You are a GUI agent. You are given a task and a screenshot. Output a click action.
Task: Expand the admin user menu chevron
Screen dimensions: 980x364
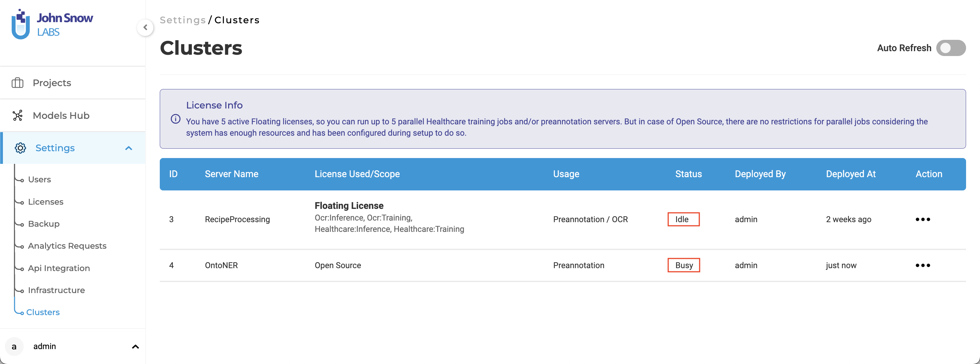pos(135,347)
